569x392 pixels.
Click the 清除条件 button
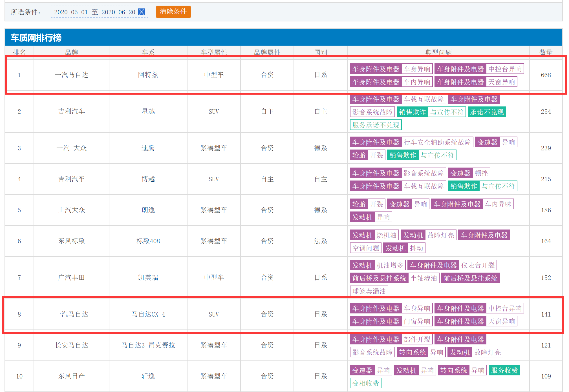(x=173, y=12)
